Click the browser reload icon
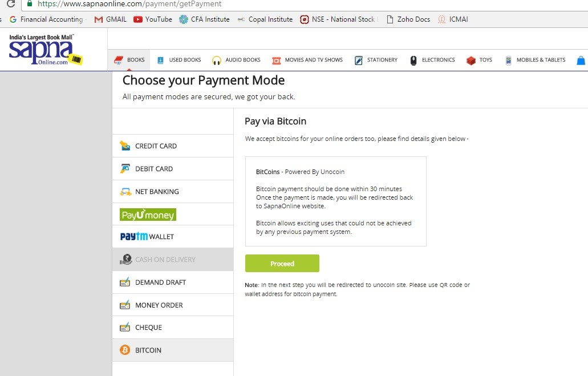Screen dimensions: 588x376 [11, 4]
